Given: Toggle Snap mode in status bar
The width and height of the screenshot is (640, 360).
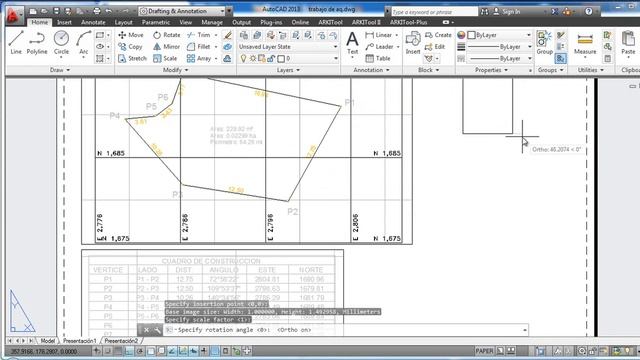Looking at the screenshot, I should click(107, 351).
